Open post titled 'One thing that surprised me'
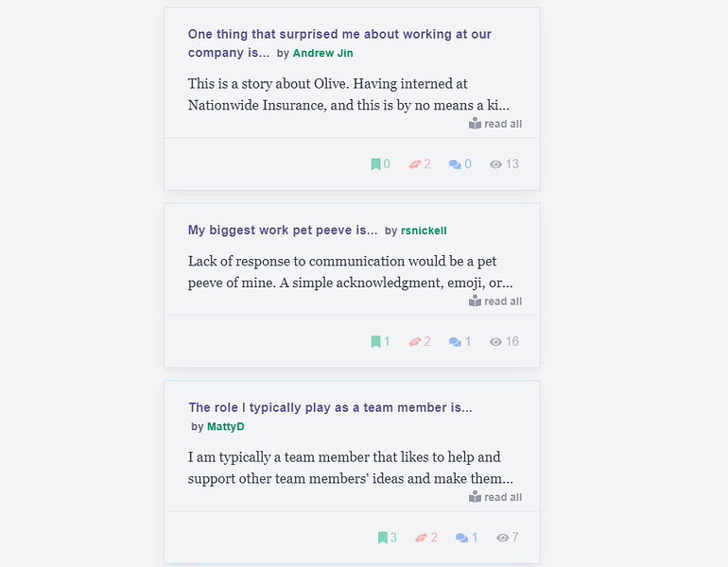Screen dimensions: 728x567 point(339,43)
